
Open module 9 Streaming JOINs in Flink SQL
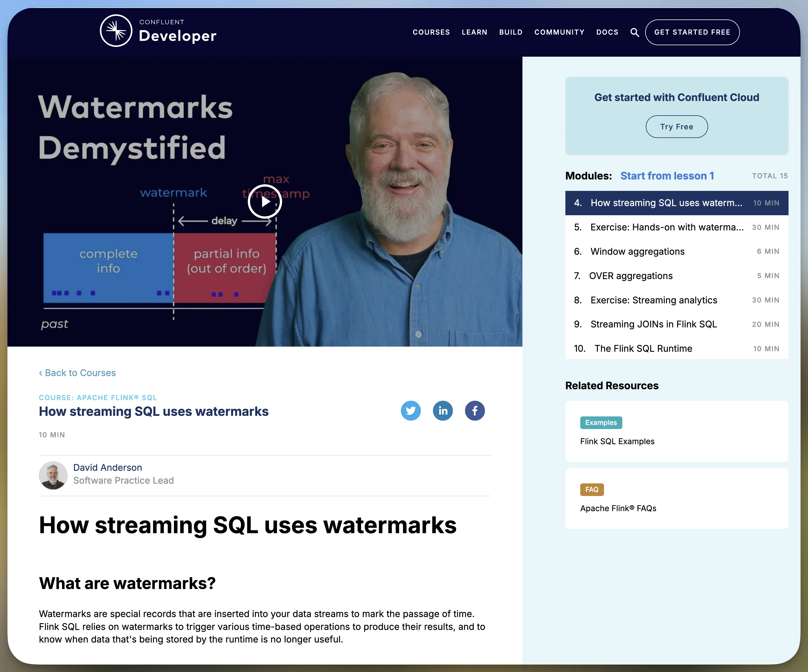pos(653,324)
